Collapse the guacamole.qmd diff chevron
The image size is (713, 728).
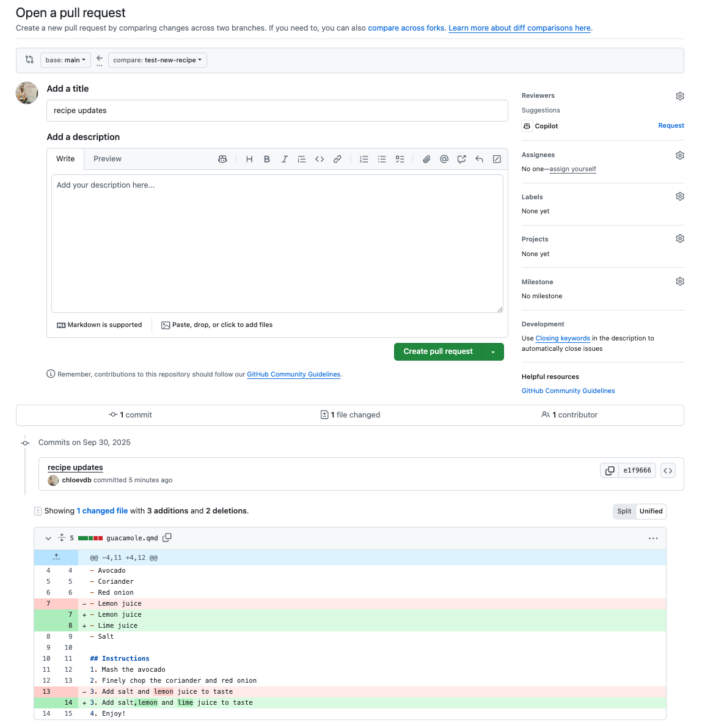48,539
